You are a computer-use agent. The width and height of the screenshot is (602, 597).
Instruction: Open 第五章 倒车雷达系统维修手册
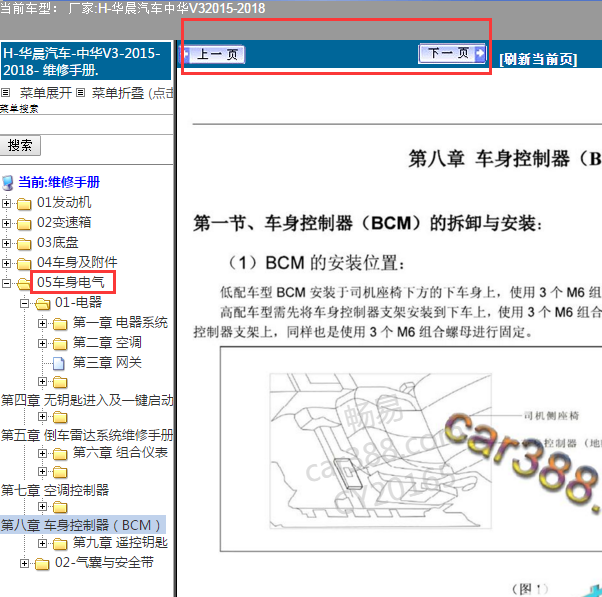coord(87,435)
